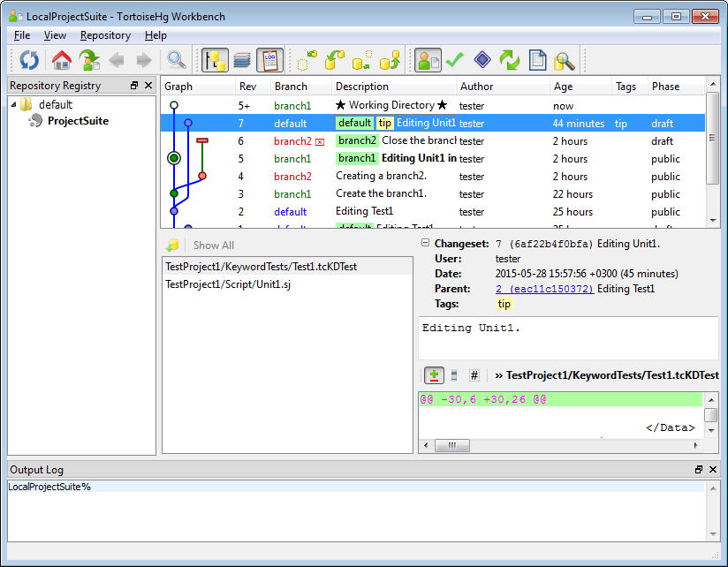Open the Commit view via green checkmark
The height and width of the screenshot is (567, 728).
(455, 60)
